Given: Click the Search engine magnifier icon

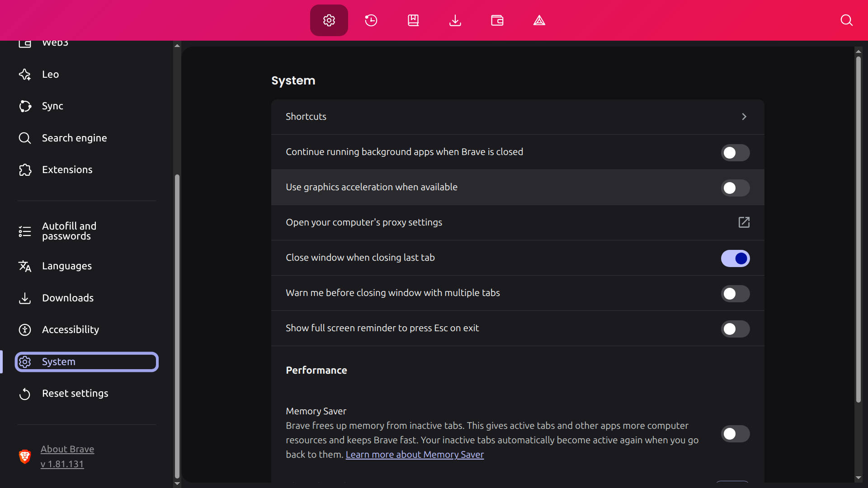Looking at the screenshot, I should [25, 138].
